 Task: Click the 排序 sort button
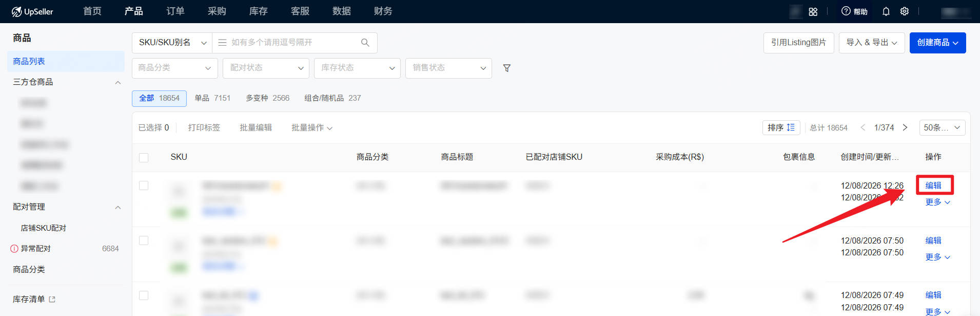pyautogui.click(x=781, y=127)
